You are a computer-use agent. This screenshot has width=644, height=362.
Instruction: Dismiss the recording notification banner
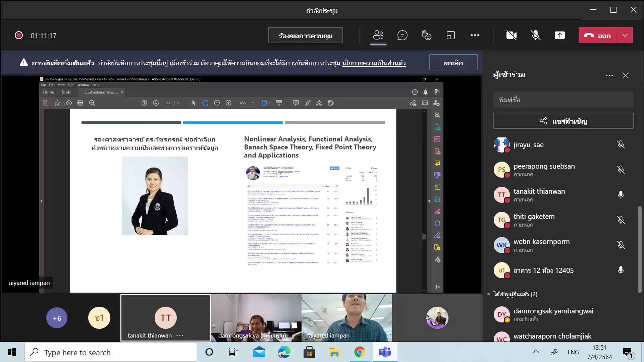(453, 63)
